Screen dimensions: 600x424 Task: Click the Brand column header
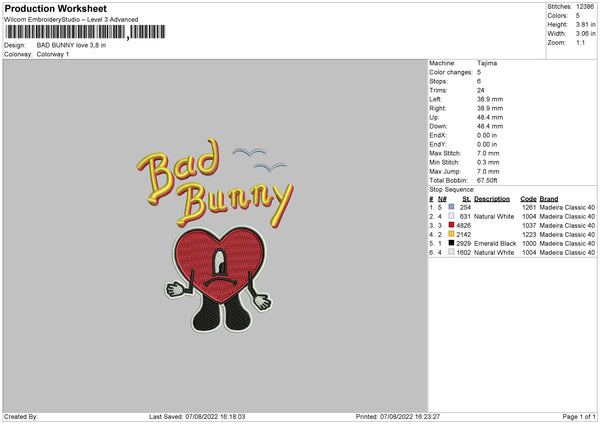(549, 199)
